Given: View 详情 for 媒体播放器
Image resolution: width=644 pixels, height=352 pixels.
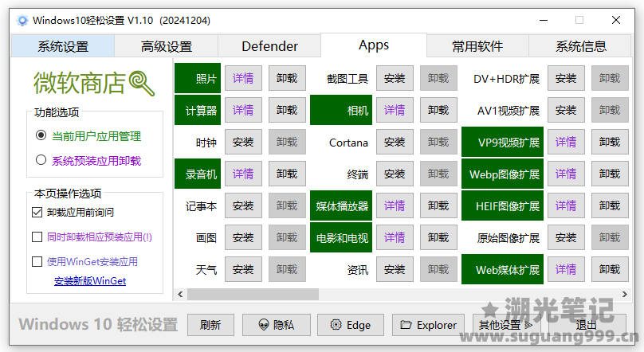Looking at the screenshot, I should point(395,205).
